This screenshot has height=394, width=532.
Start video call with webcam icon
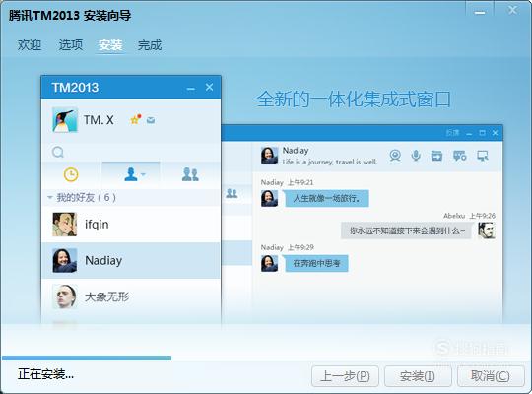pyautogui.click(x=395, y=156)
